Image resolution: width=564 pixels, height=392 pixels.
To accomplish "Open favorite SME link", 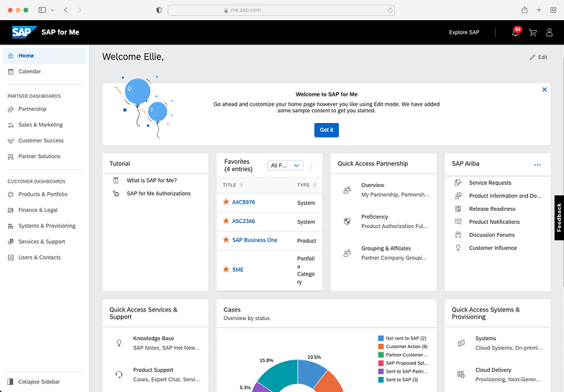I will pyautogui.click(x=237, y=270).
